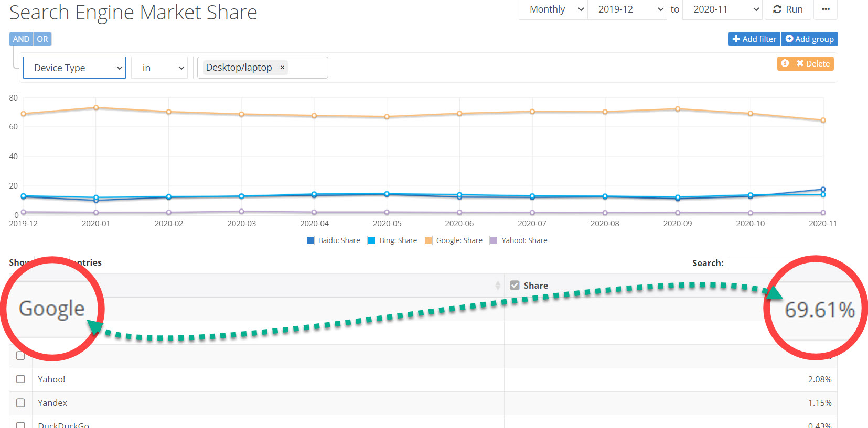Open the Monthly interval dropdown

[553, 9]
